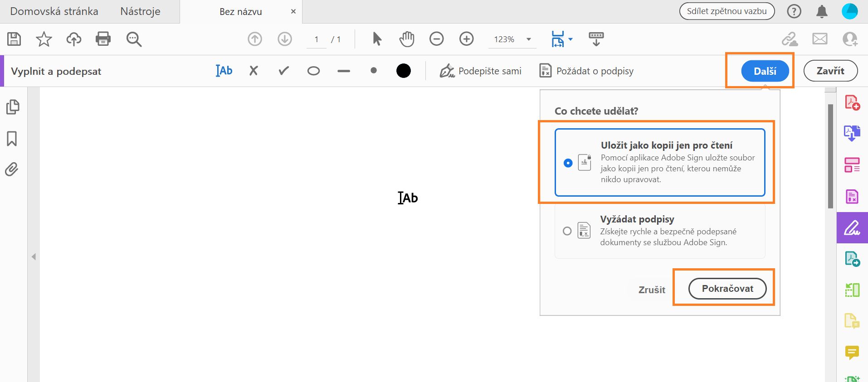868x382 pixels.
Task: Select the cross mark X tool
Action: 254,71
